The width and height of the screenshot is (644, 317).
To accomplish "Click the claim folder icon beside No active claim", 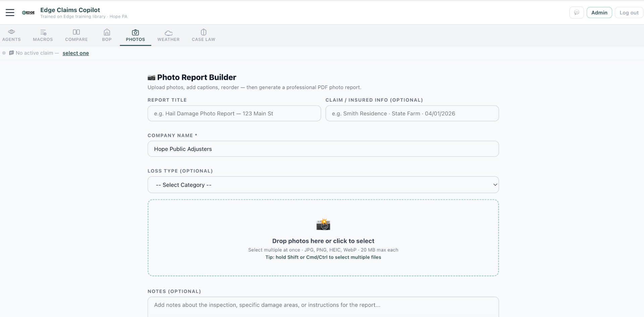I will [x=11, y=53].
